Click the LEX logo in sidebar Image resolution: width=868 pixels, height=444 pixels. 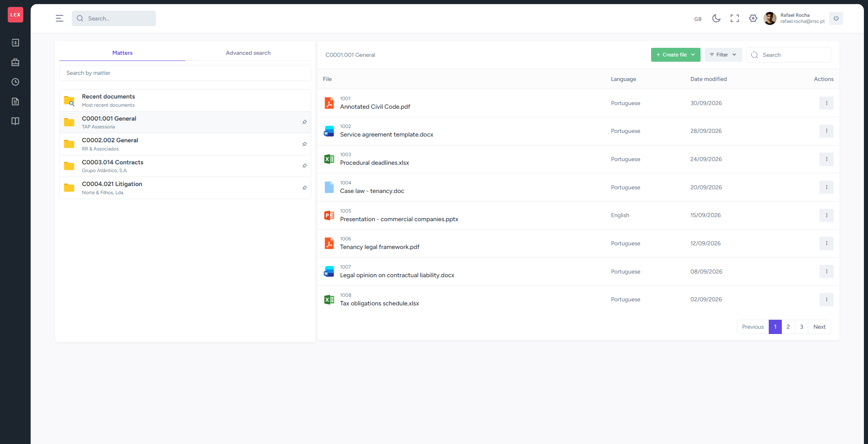coord(16,15)
